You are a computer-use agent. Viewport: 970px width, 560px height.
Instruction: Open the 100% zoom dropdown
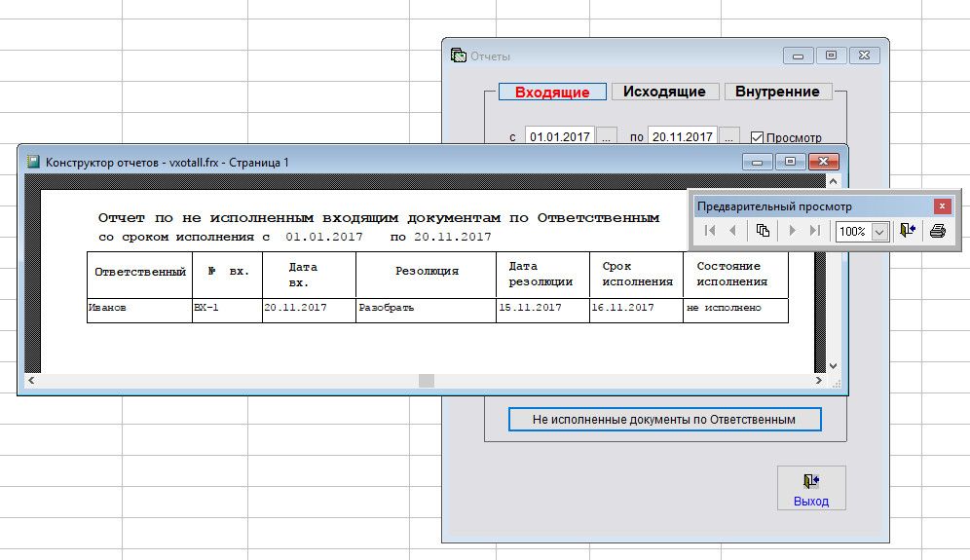tap(879, 232)
